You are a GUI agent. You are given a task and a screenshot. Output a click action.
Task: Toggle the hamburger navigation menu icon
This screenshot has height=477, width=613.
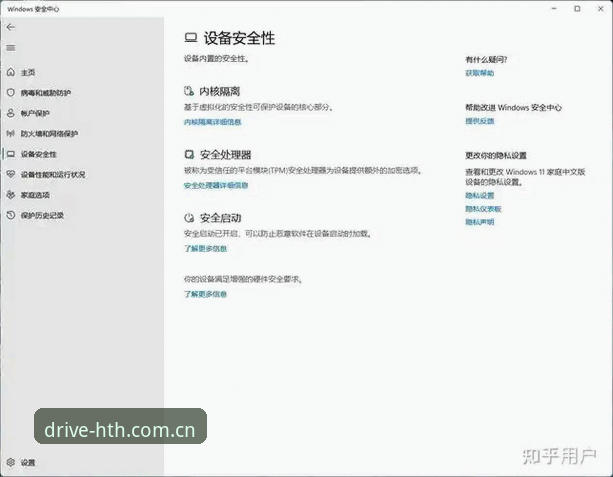[x=11, y=48]
